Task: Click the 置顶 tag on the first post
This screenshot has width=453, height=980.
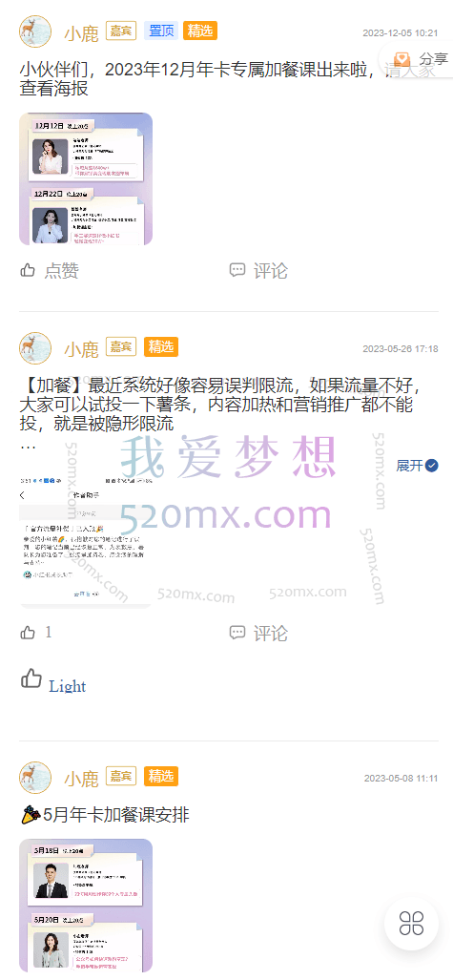Action: 161,31
